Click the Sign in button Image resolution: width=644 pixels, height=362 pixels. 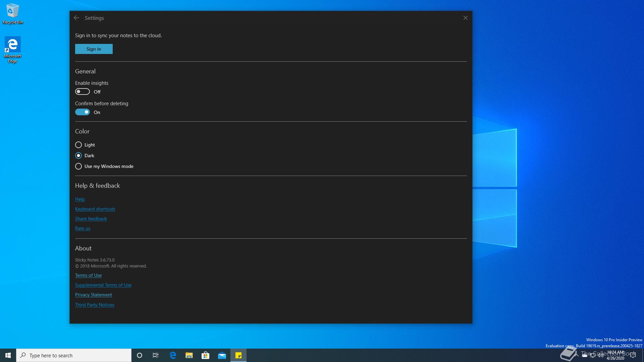tap(94, 49)
